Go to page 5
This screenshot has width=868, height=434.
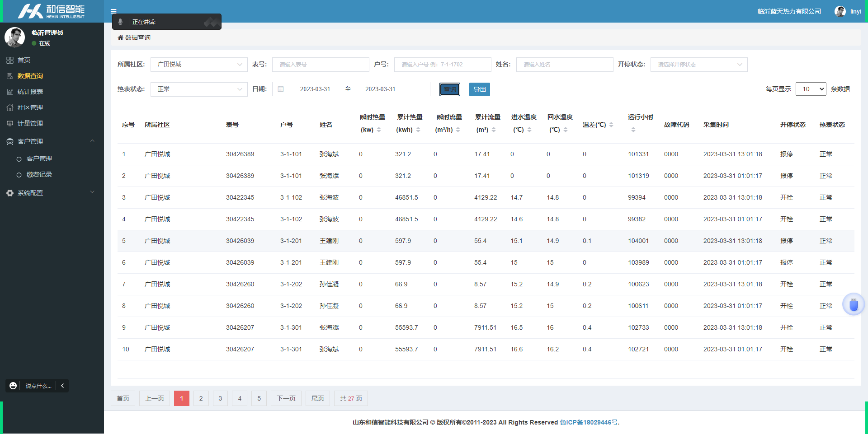click(x=259, y=398)
